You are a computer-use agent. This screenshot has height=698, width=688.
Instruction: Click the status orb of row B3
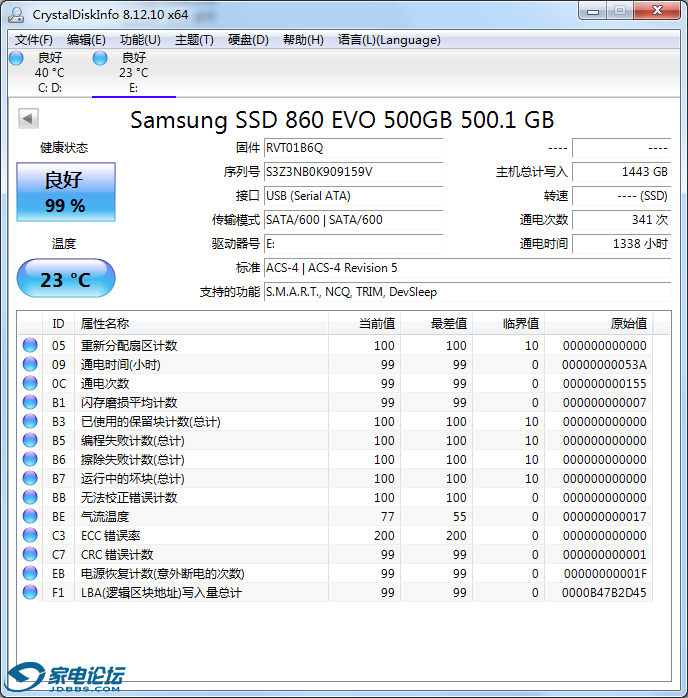tap(30, 421)
